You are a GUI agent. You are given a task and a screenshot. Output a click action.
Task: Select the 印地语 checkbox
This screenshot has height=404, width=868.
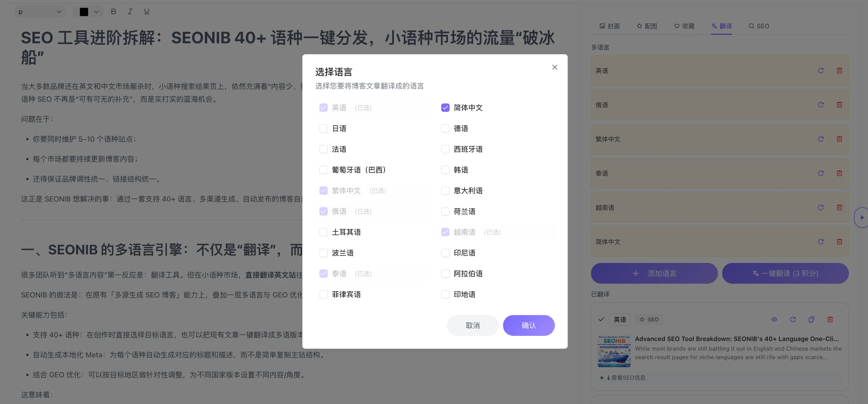click(445, 295)
